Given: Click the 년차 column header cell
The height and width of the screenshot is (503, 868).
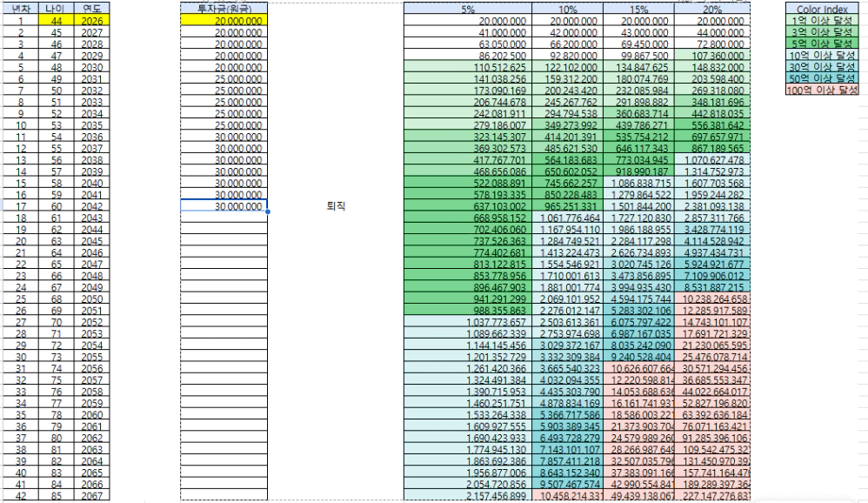Looking at the screenshot, I should pyautogui.click(x=21, y=9).
